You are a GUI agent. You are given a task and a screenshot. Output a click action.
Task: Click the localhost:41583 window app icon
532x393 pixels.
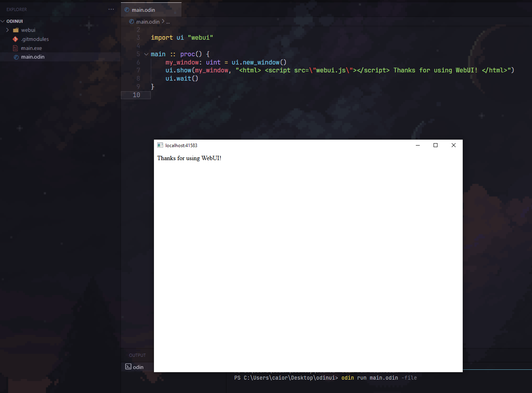coord(160,145)
